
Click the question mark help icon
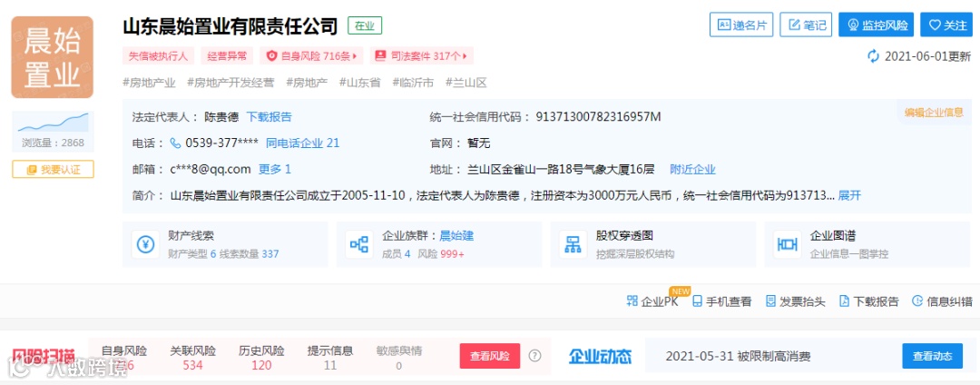click(534, 356)
